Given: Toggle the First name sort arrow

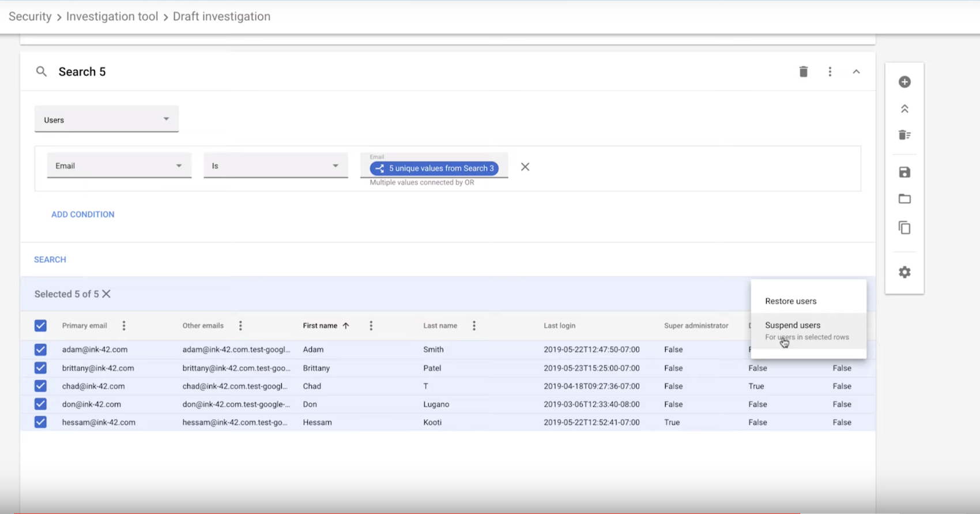Looking at the screenshot, I should [x=346, y=326].
